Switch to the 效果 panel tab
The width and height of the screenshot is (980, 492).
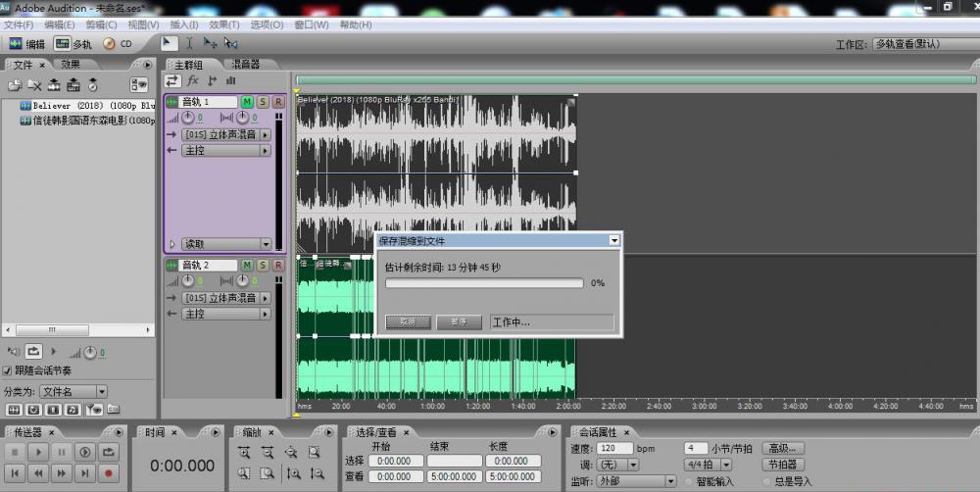coord(71,65)
